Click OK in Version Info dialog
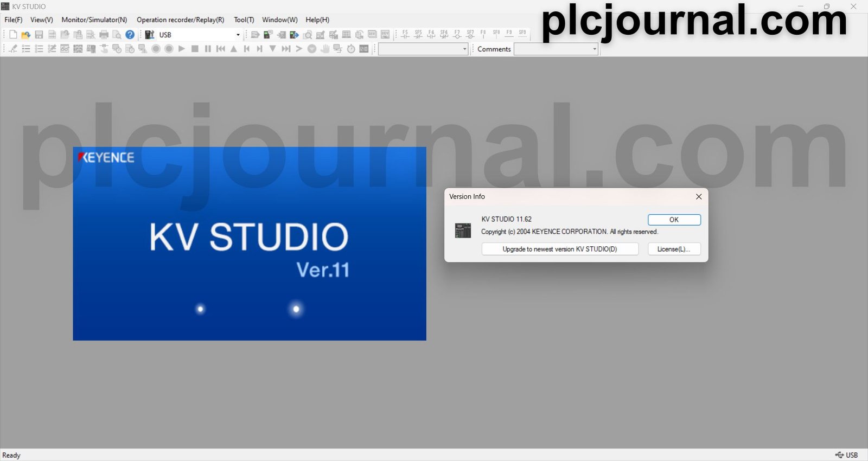The image size is (868, 461). click(x=674, y=220)
